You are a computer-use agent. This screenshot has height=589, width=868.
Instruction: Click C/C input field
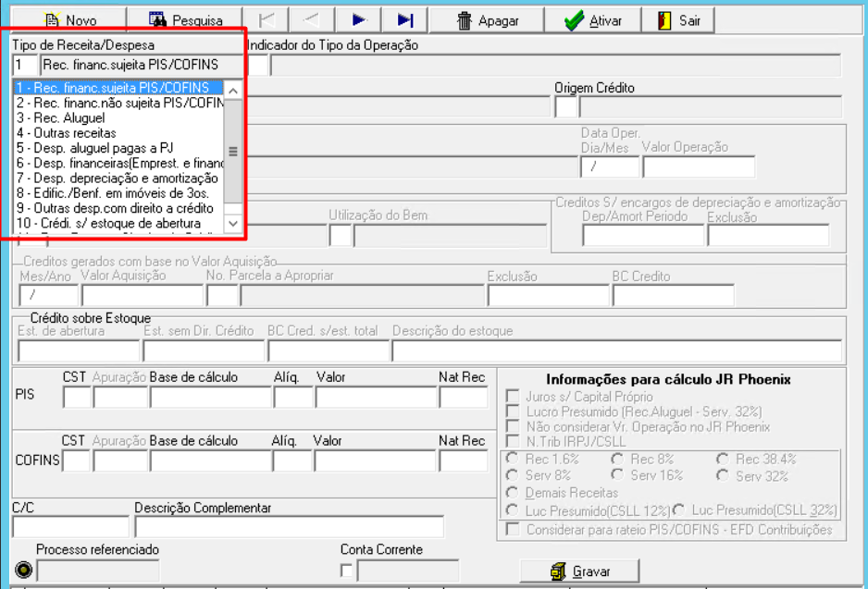(71, 526)
